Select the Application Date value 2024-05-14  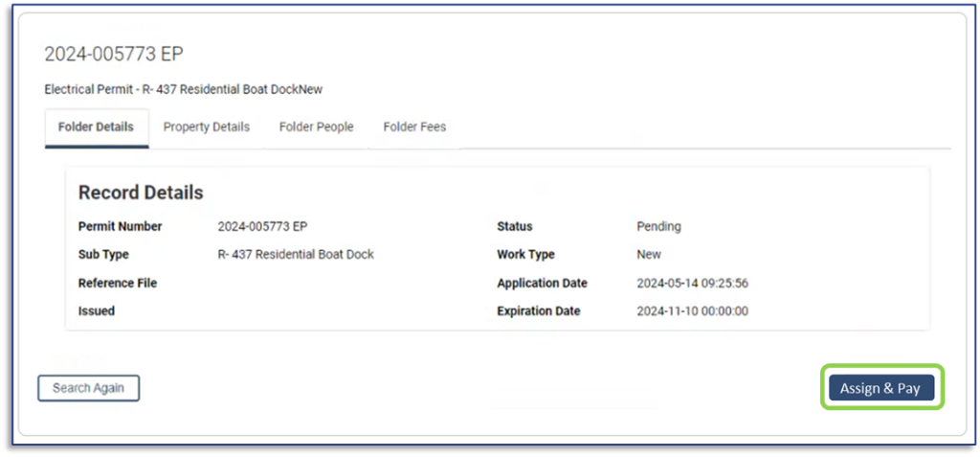tap(692, 284)
